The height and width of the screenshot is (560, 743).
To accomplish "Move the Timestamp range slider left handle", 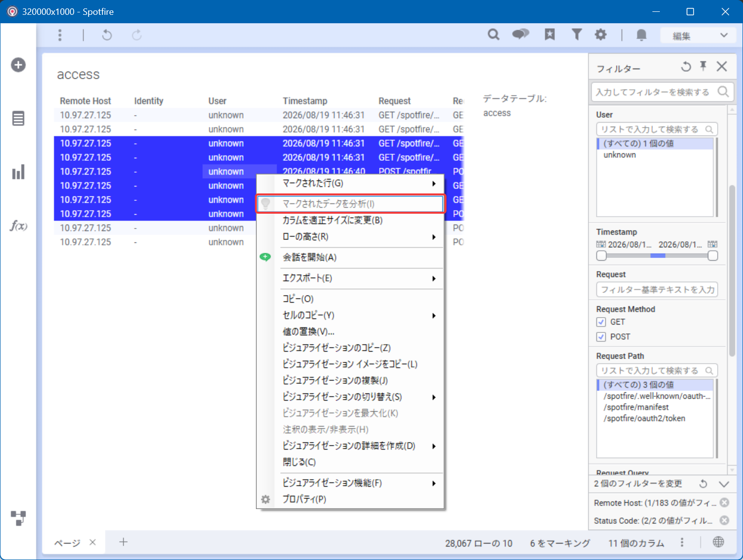I will pos(601,256).
